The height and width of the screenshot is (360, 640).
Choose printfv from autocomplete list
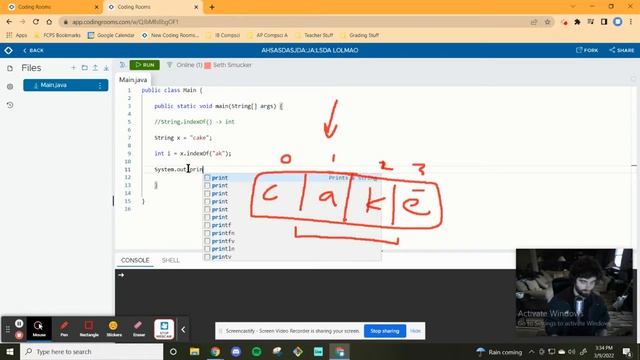292,241
